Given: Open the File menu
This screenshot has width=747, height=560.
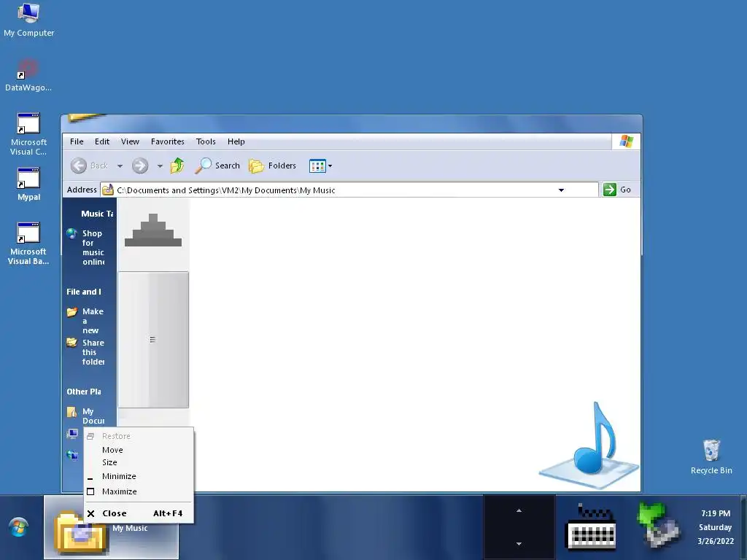Looking at the screenshot, I should tap(77, 141).
